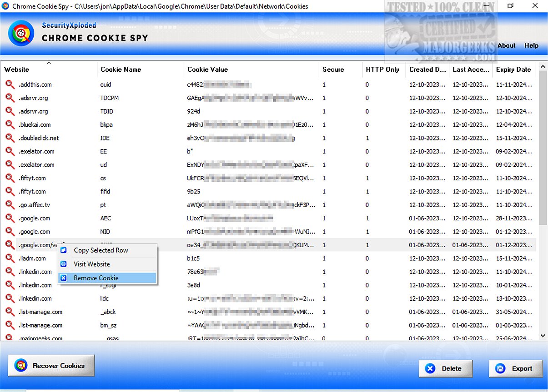The image size is (548, 392).
Task: Open the About menu
Action: (506, 45)
